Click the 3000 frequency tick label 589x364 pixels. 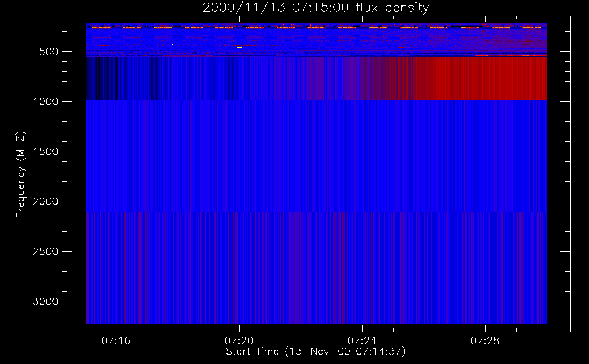coord(46,301)
